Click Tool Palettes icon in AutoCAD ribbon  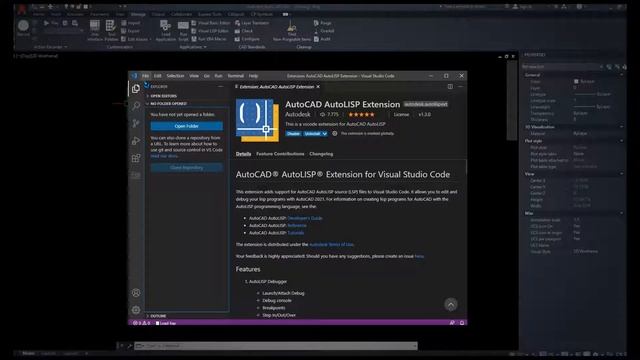[x=111, y=31]
